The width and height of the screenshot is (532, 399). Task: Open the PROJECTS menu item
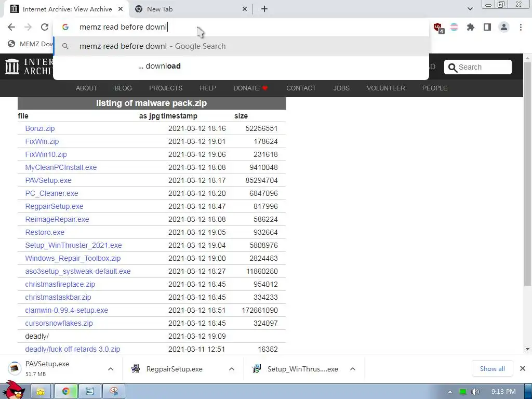[166, 88]
